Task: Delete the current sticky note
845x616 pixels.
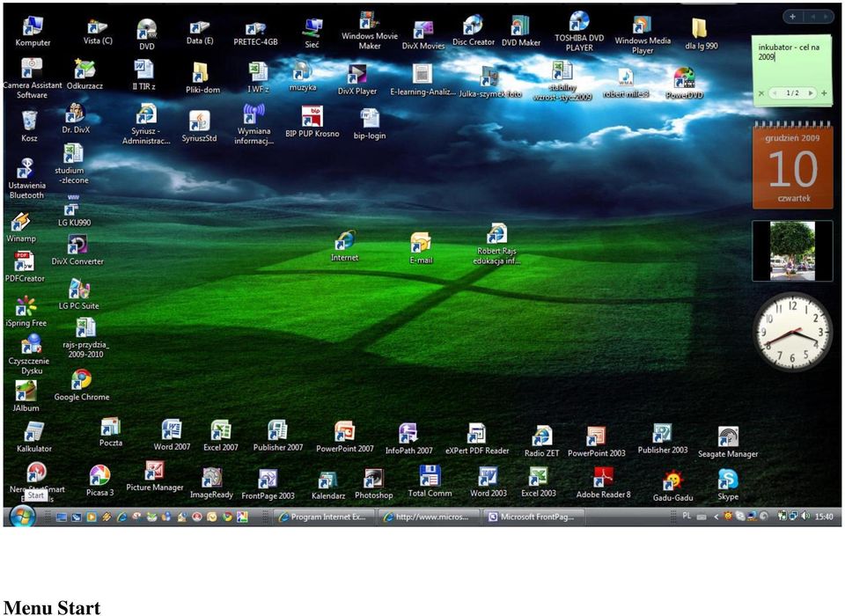Action: point(760,93)
